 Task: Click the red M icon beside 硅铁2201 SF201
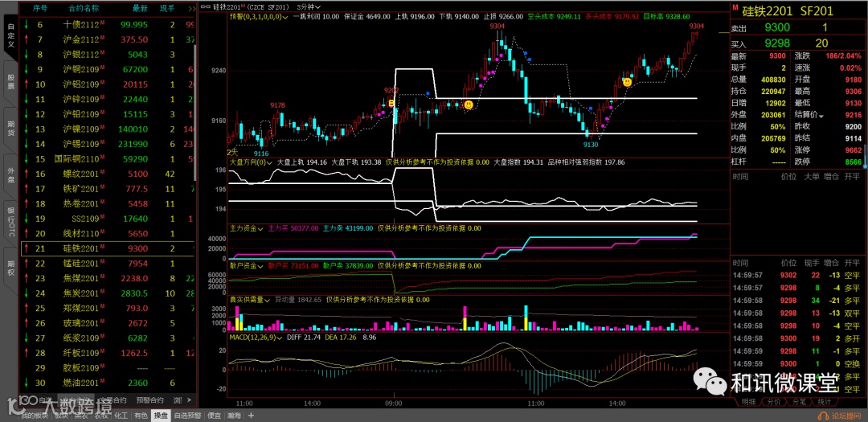(x=735, y=8)
